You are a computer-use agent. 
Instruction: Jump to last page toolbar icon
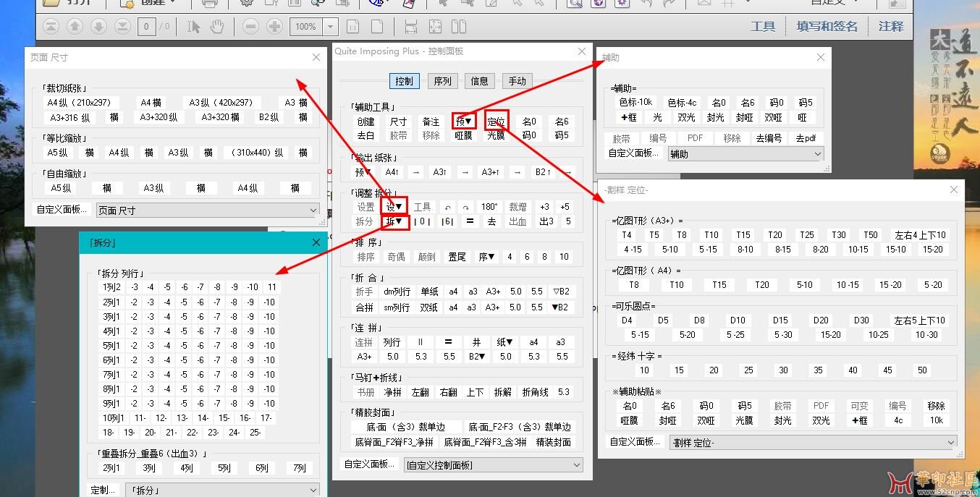click(122, 27)
